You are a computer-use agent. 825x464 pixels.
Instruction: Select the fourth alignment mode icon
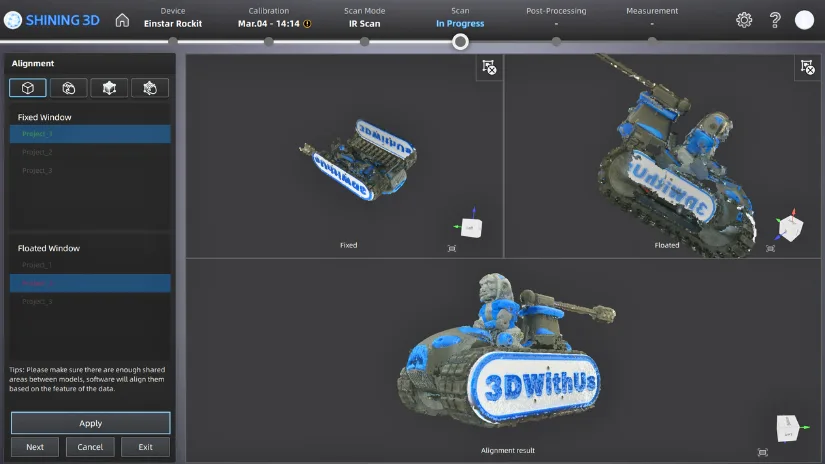pyautogui.click(x=150, y=88)
